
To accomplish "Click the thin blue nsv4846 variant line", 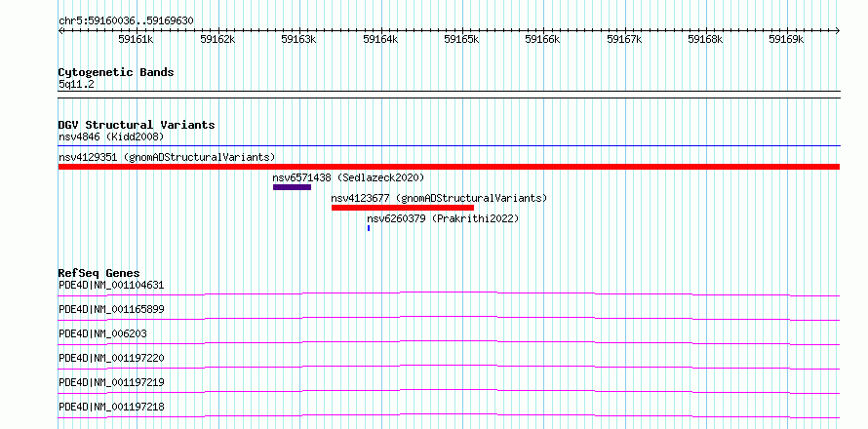I will point(449,146).
